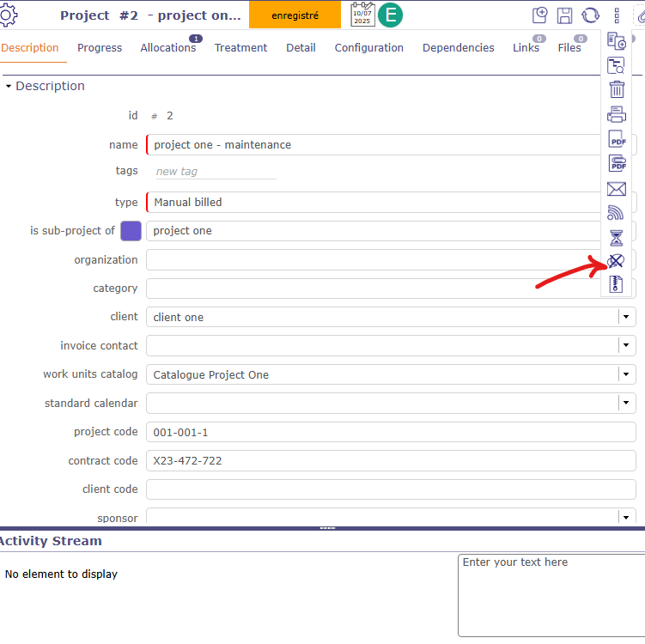
Task: Collapse the Description section
Action: click(9, 86)
